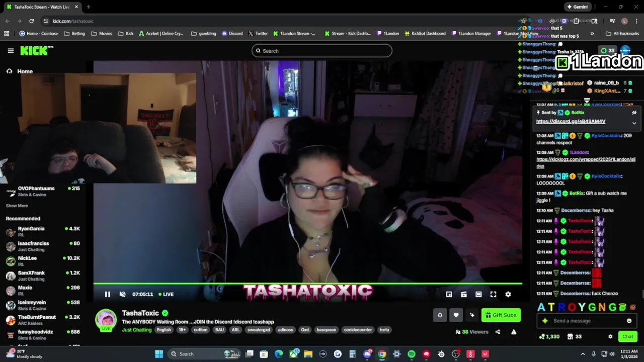Expand Show More followed channels
Viewport: 644px width, 362px height.
point(17,206)
